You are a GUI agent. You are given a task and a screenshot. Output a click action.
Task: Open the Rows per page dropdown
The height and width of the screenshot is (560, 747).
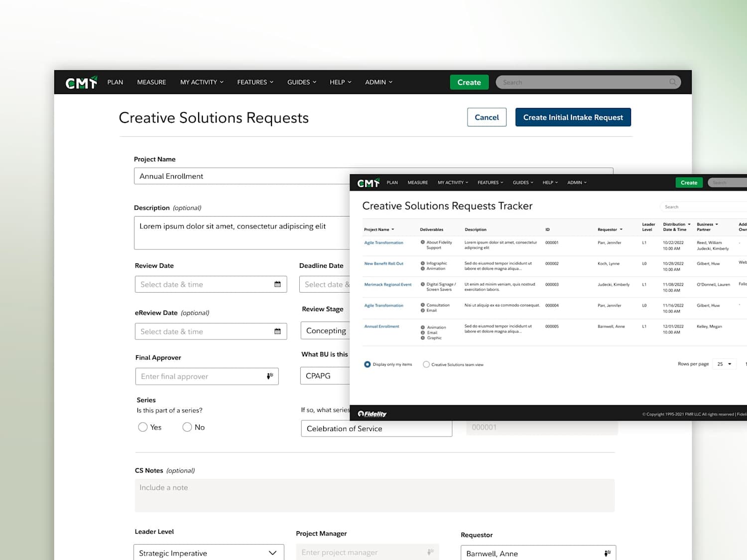pyautogui.click(x=724, y=364)
